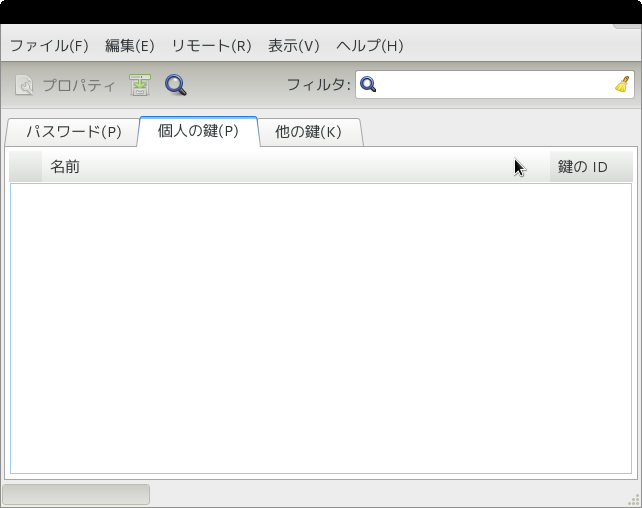
Task: Click the search icon inside filter field
Action: click(x=368, y=84)
